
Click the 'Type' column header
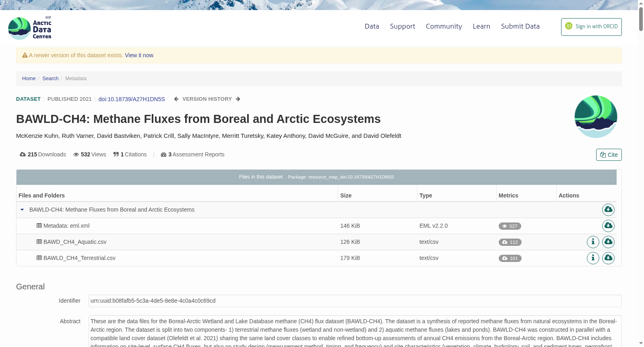[x=426, y=195]
